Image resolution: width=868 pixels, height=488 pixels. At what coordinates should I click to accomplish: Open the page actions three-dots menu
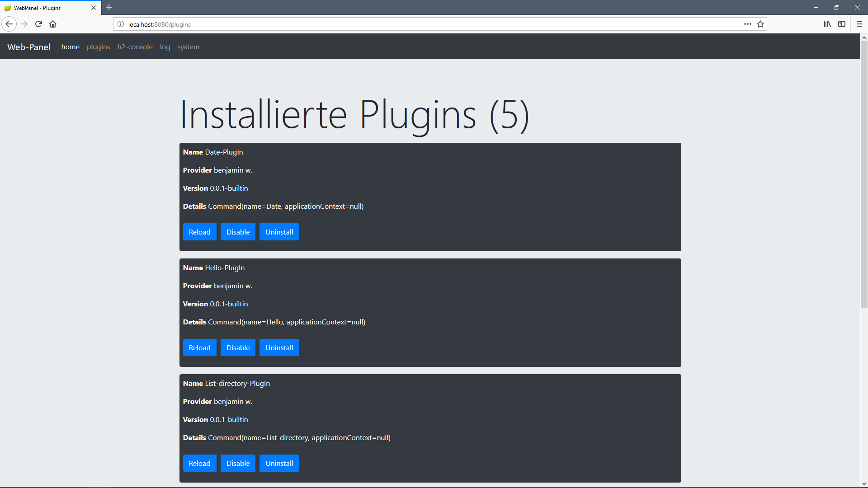point(748,24)
